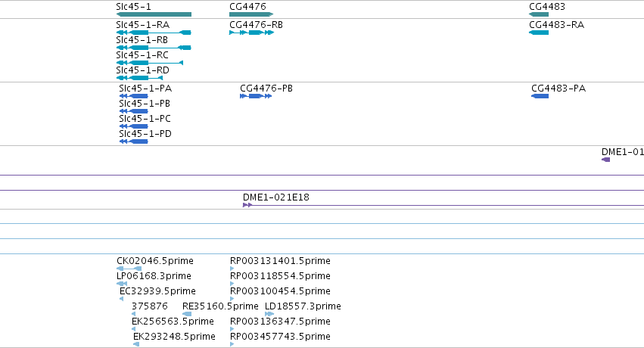Click the Slc45-1-PA protein label
The height and width of the screenshot is (348, 644).
click(x=145, y=89)
